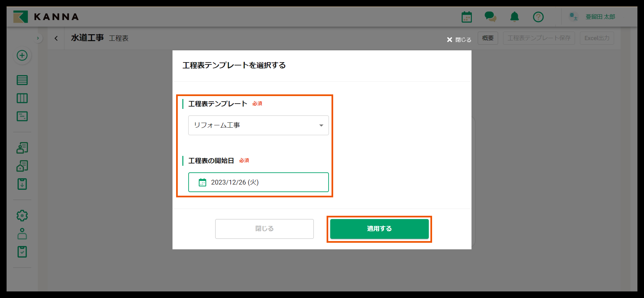Open the 概要 overview tab button
Viewport: 644px width, 298px height.
coord(487,38)
